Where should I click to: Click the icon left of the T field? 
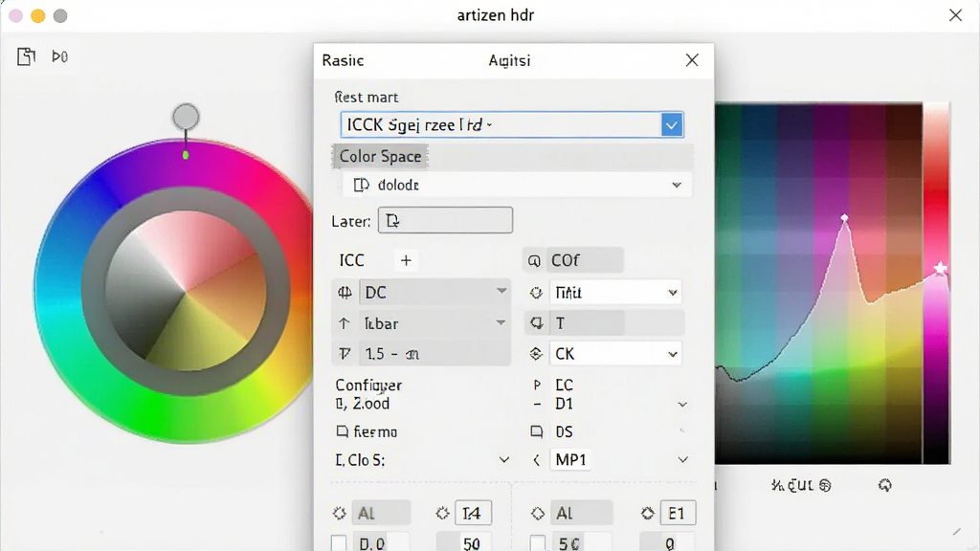[x=536, y=323]
